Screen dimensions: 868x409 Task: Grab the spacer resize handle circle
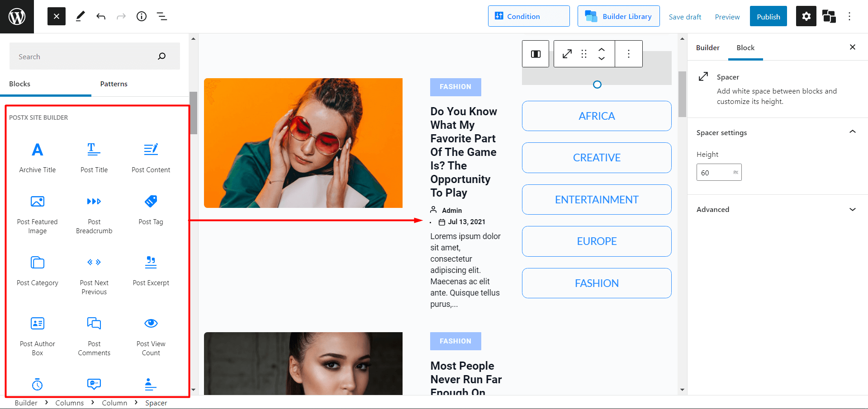point(597,85)
